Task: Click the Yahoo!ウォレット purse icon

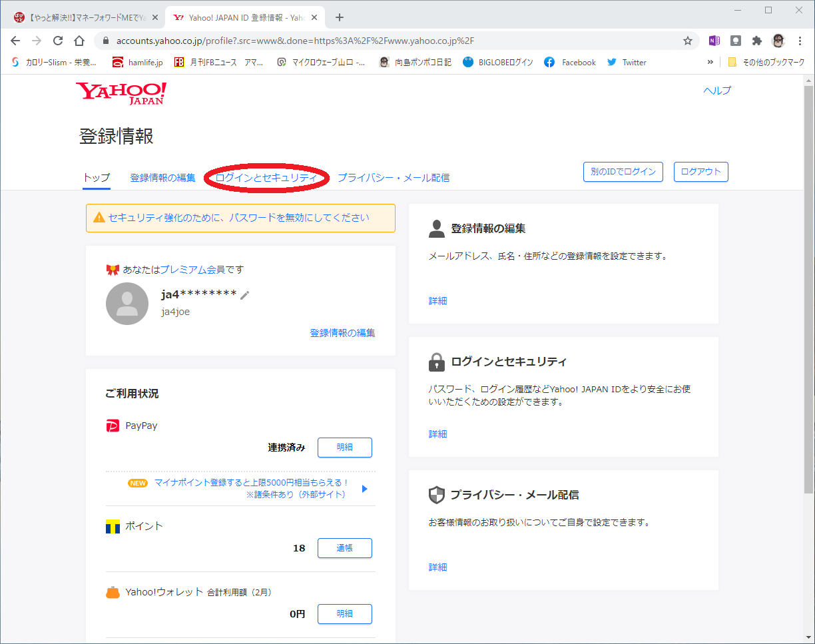Action: click(113, 592)
